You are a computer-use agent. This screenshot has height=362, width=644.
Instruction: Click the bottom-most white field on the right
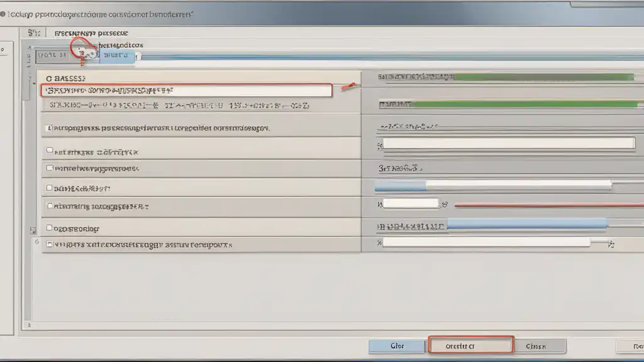coord(486,242)
